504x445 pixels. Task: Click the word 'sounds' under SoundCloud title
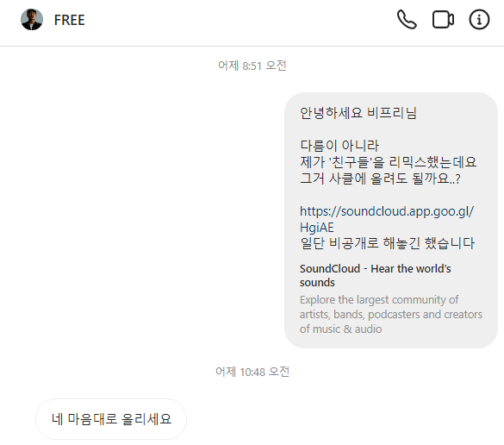[317, 283]
